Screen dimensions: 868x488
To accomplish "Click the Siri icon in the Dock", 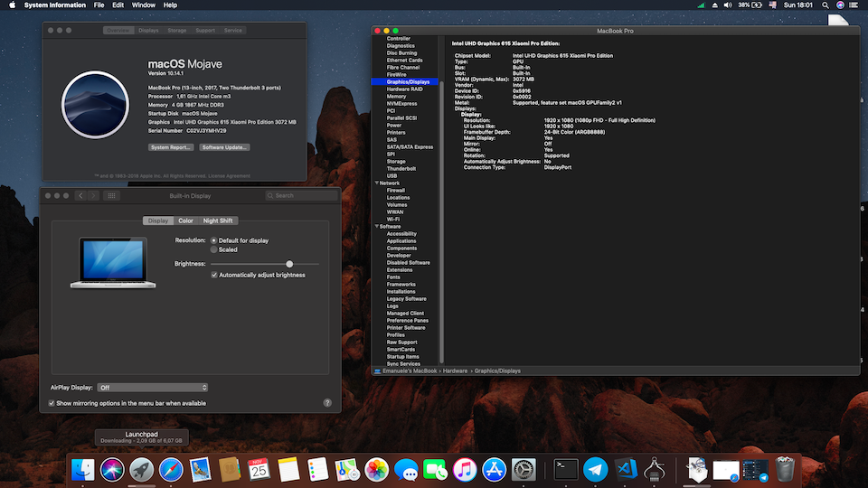I will 112,469.
